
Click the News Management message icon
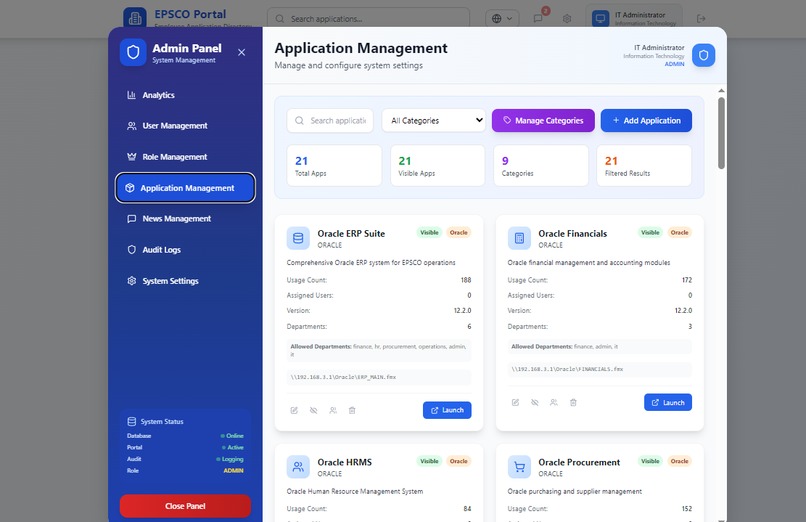[x=132, y=219]
